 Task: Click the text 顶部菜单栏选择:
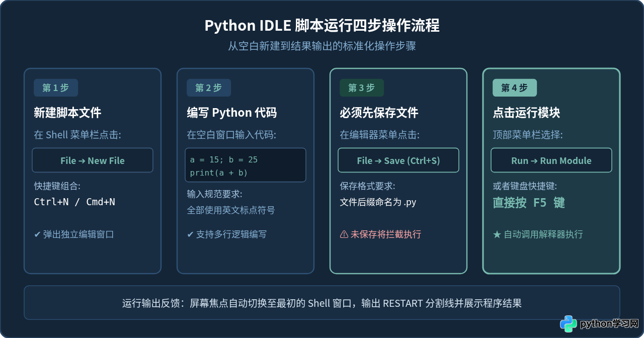click(x=528, y=135)
